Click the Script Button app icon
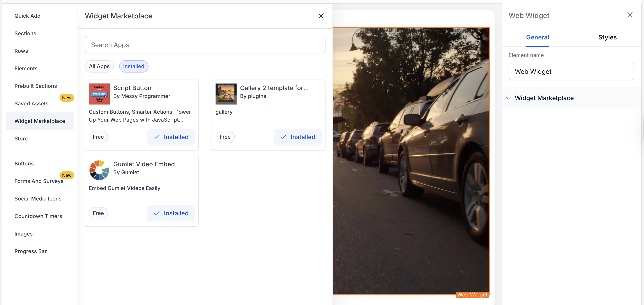The height and width of the screenshot is (305, 644). tap(99, 94)
